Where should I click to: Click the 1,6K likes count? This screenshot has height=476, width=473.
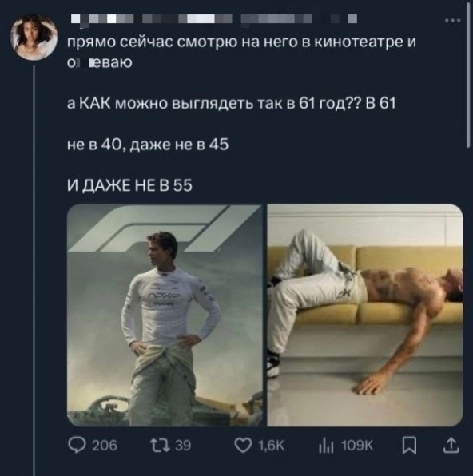(x=271, y=446)
